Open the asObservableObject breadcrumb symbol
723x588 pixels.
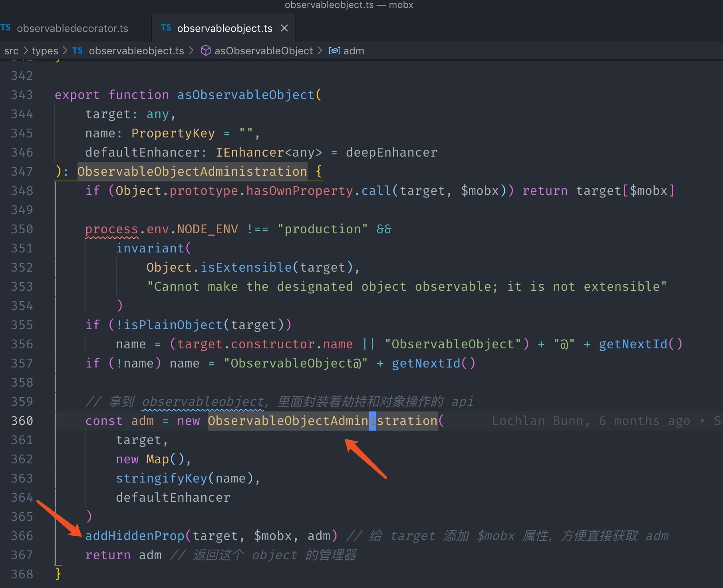(264, 51)
